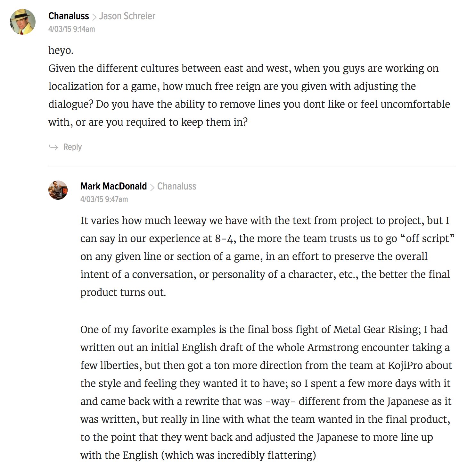
Task: Open Chanaluss author name link
Action: click(x=69, y=16)
